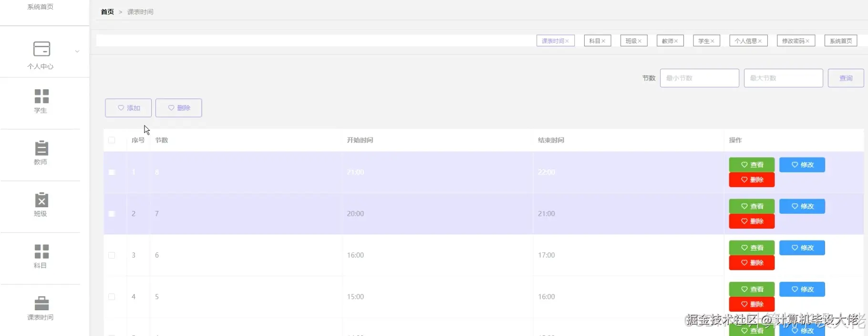Toggle the select-all checkbox in table header
The image size is (868, 336).
[x=112, y=140]
